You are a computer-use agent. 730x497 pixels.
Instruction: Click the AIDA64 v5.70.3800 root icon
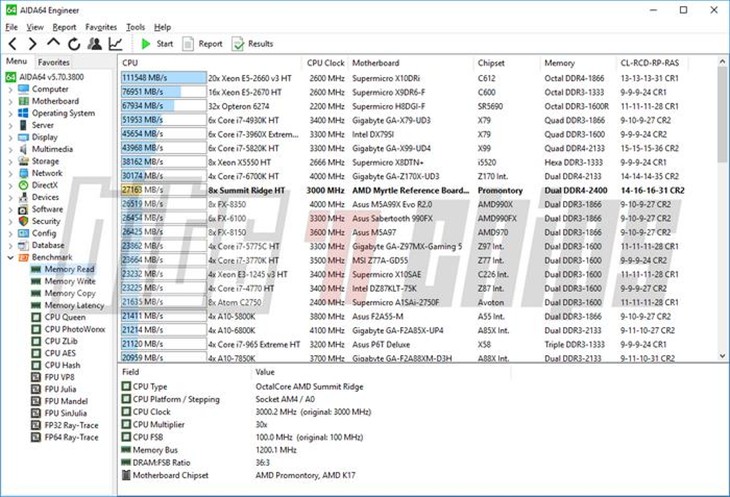tap(11, 77)
